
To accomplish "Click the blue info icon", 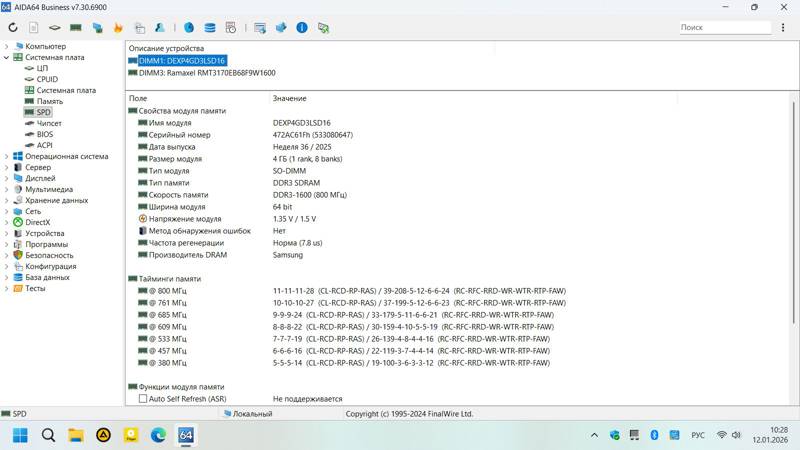I will point(302,28).
